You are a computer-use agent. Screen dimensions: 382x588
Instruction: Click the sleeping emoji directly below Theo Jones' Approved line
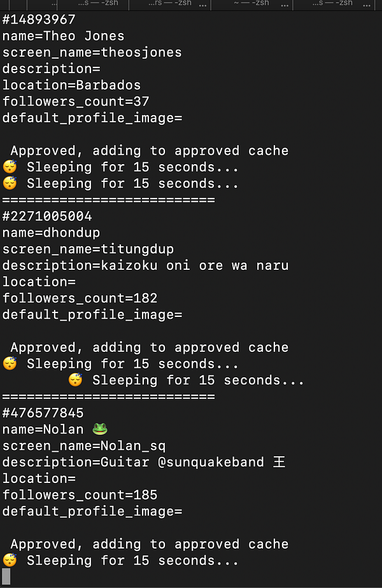tap(10, 167)
